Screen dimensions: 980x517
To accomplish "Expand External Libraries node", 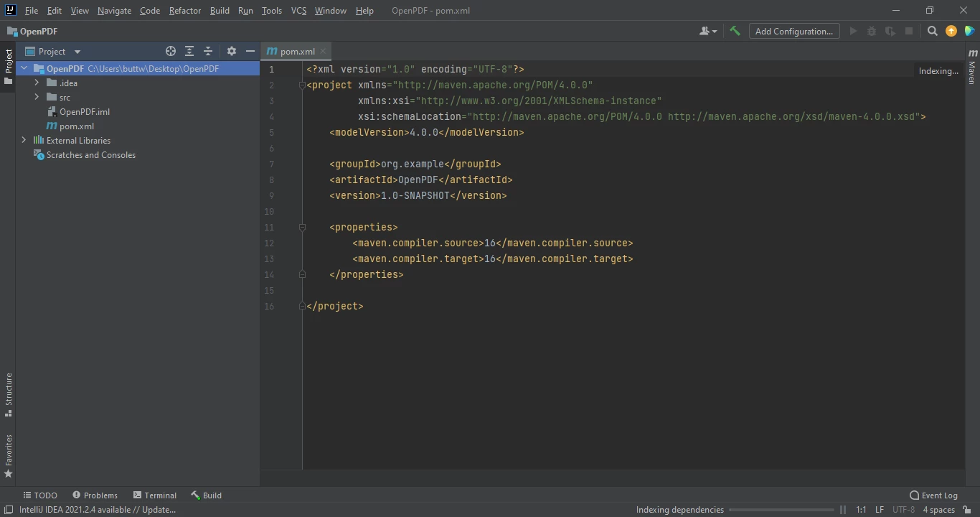I will [24, 141].
